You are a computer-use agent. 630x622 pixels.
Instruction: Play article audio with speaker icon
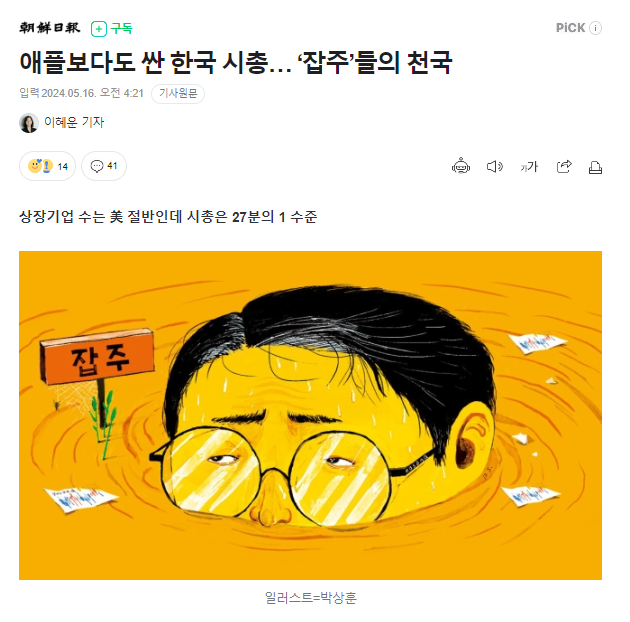pos(495,166)
